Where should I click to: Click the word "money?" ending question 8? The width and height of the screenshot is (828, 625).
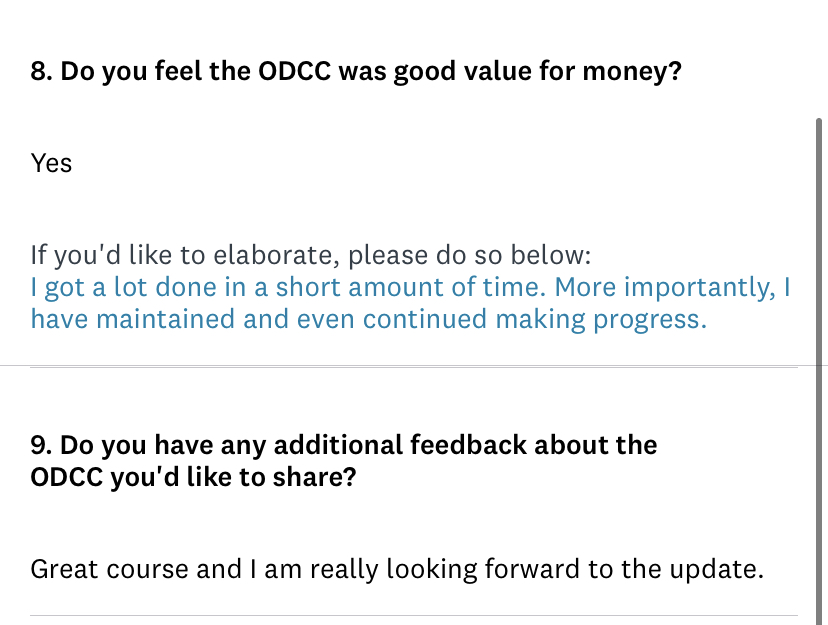pyautogui.click(x=632, y=71)
